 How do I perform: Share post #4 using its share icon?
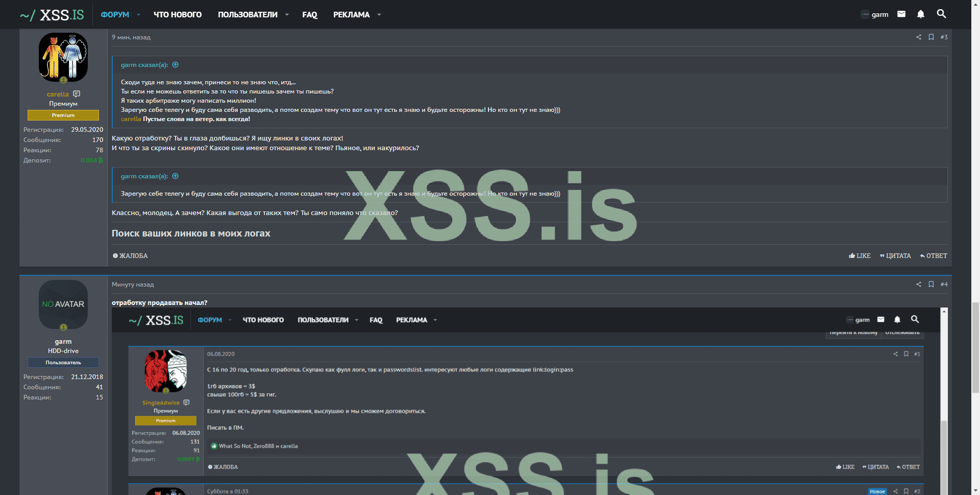tap(919, 285)
